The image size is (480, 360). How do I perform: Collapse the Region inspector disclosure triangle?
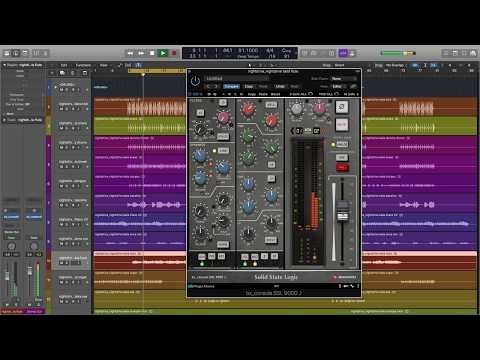pyautogui.click(x=5, y=65)
